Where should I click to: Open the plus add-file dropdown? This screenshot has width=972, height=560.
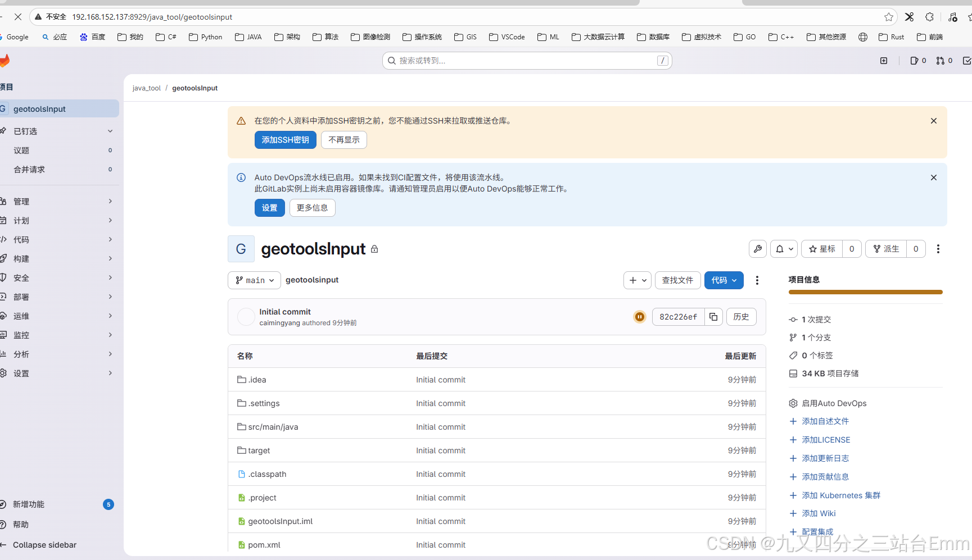638,280
